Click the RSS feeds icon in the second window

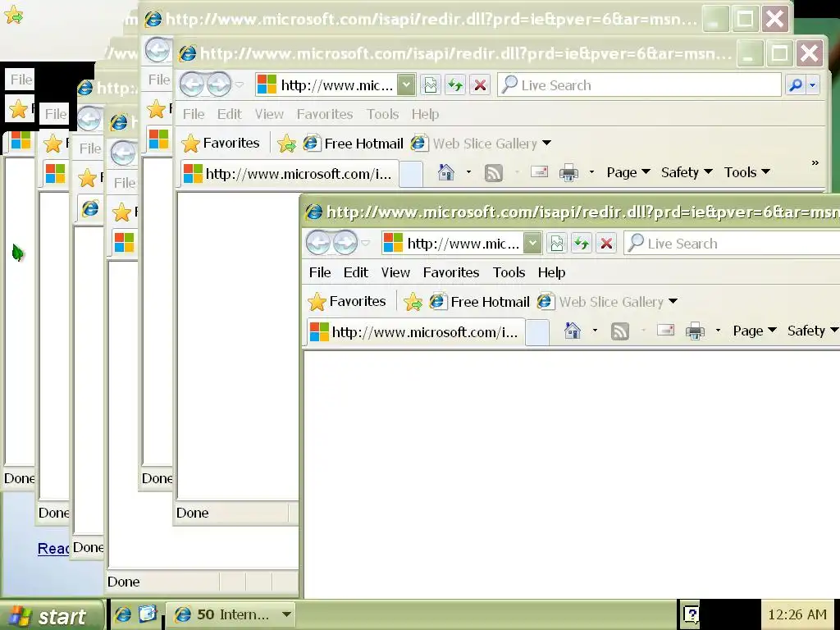[493, 172]
